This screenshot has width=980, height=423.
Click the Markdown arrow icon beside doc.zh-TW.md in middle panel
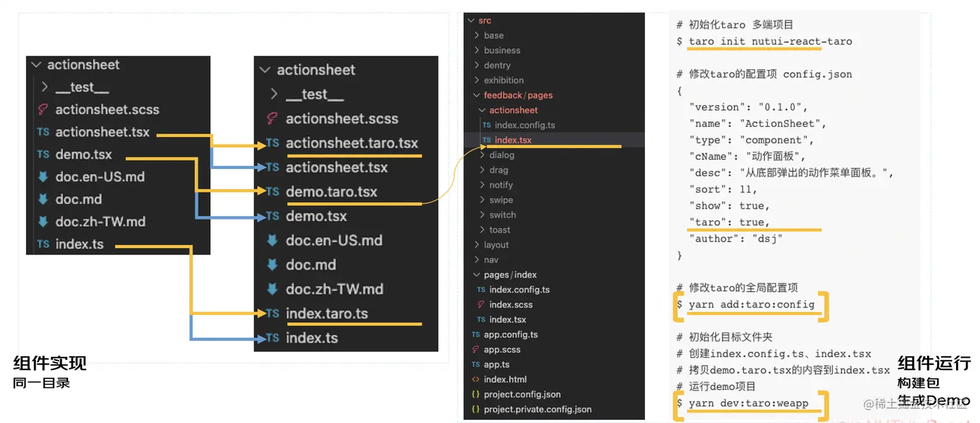point(273,289)
